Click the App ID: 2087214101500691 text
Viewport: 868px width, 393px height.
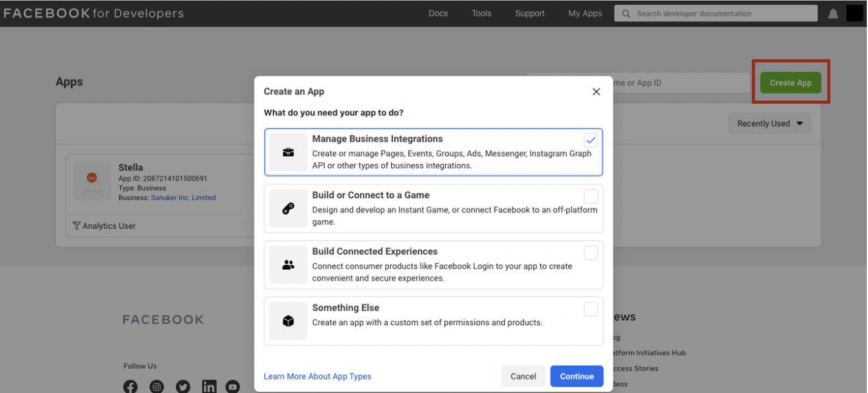[163, 179]
